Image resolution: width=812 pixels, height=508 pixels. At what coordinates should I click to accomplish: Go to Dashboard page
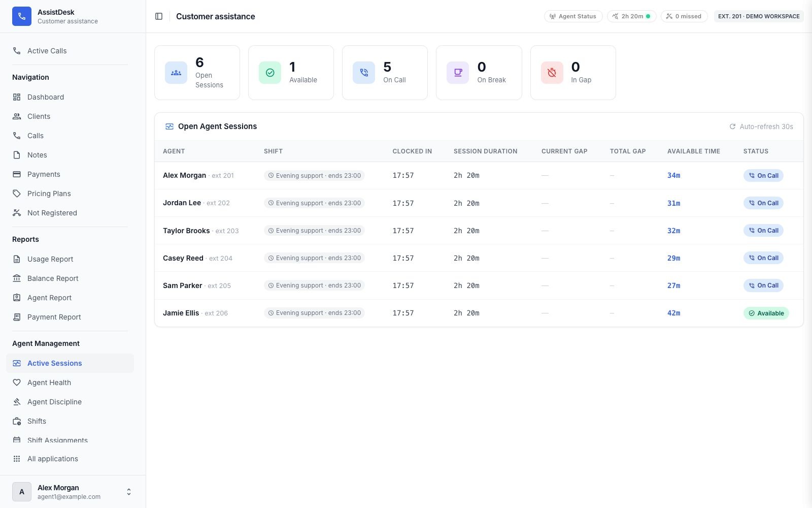[x=70, y=97]
